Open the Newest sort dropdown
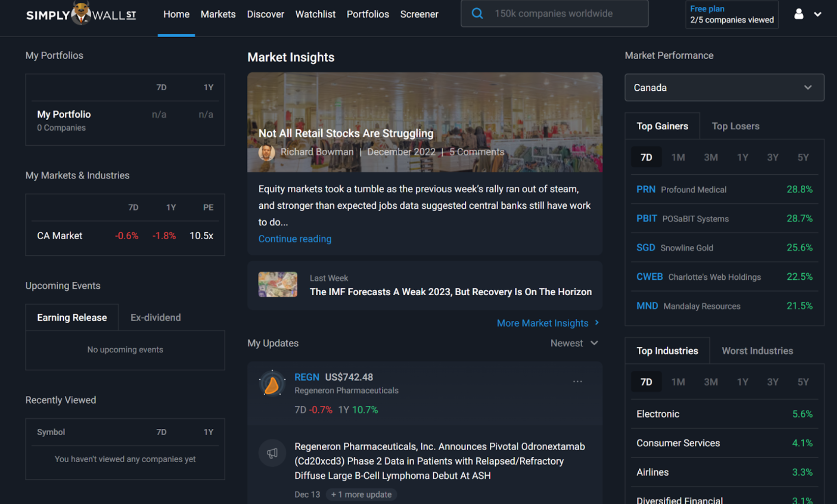The image size is (837, 504). pyautogui.click(x=574, y=343)
